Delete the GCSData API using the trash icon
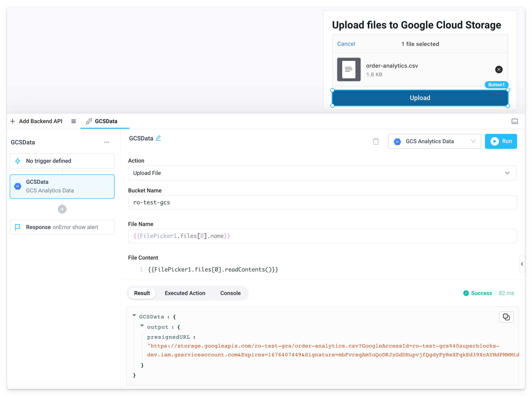 (376, 141)
